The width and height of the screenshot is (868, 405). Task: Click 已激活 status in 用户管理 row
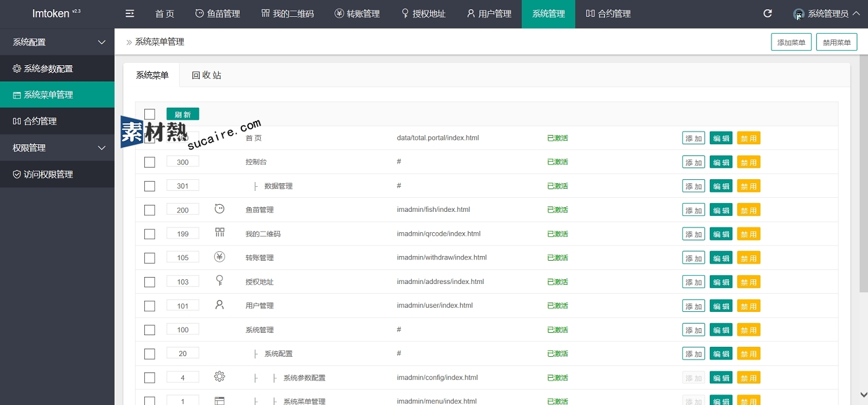(x=557, y=305)
